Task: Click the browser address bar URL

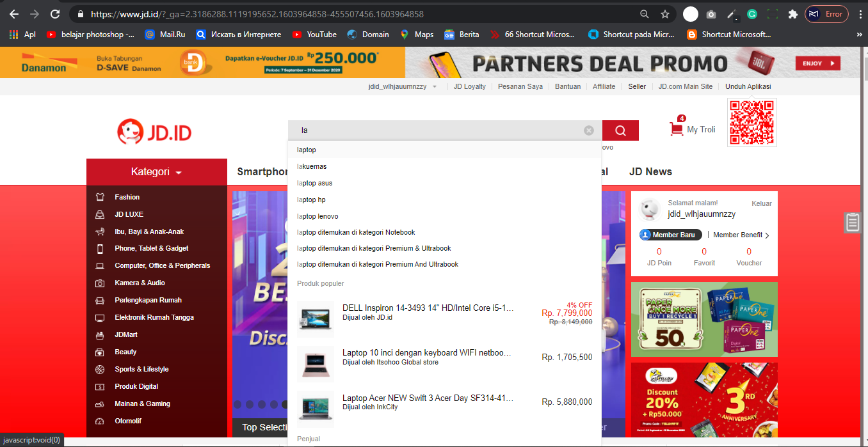Action: pyautogui.click(x=257, y=14)
